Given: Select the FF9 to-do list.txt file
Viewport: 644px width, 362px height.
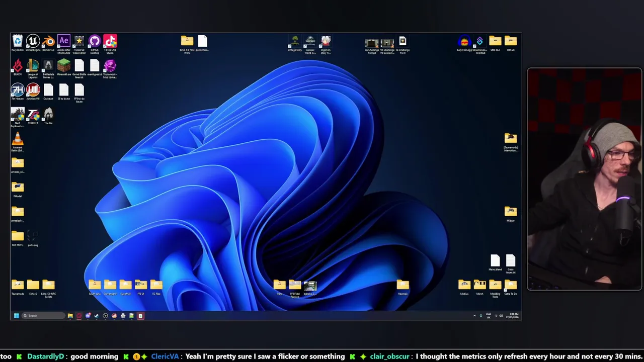Looking at the screenshot, I should click(79, 93).
